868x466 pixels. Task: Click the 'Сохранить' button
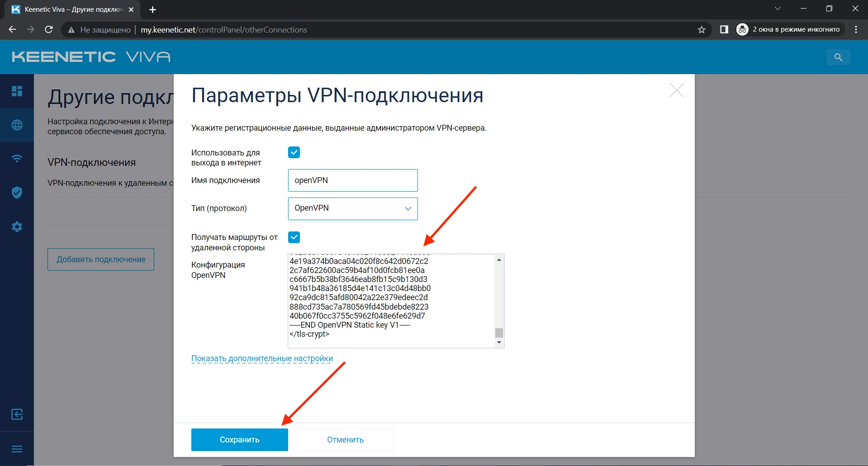[x=240, y=440]
